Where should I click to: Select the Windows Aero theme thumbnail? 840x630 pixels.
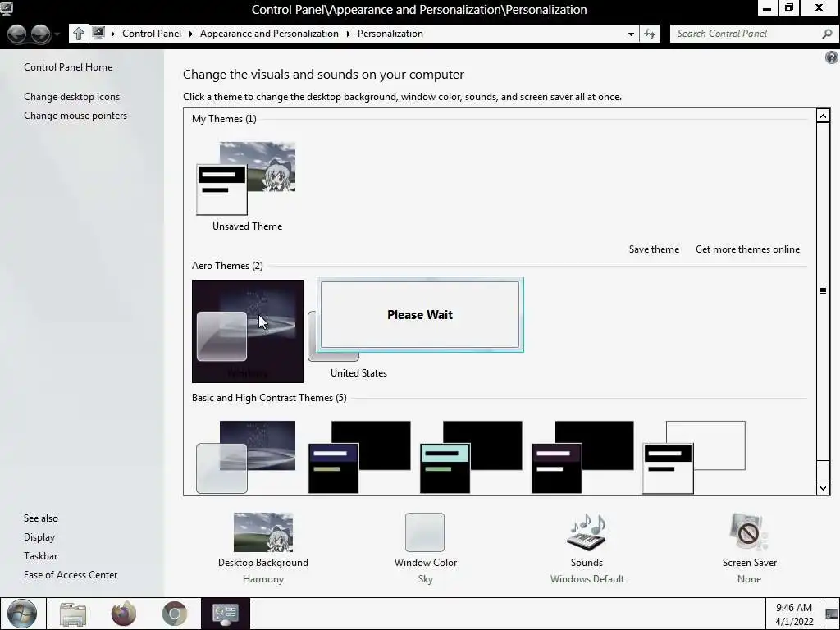point(248,331)
